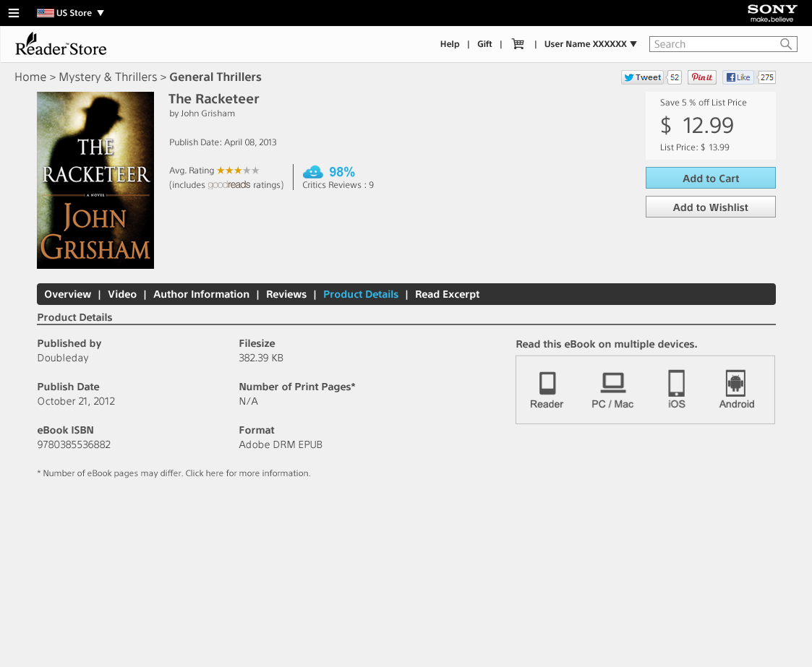
Task: Click the Facebook Like button
Action: click(x=738, y=77)
